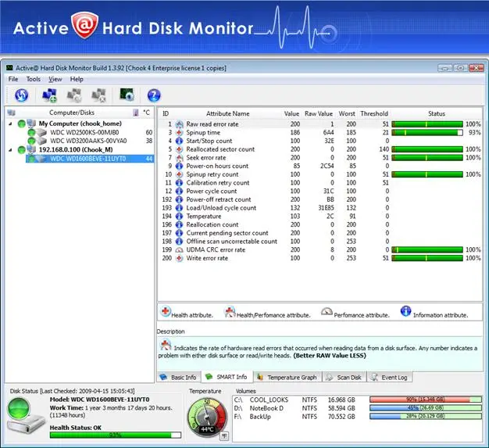Sort by the ID column header

pos(166,113)
